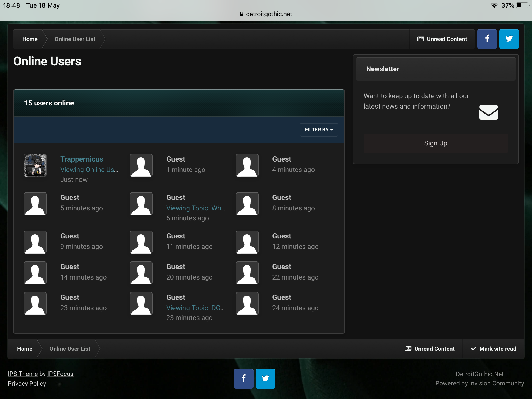This screenshot has width=532, height=399.
Task: Open the 'Viewing Topic: Wh...' link
Action: pyautogui.click(x=195, y=208)
